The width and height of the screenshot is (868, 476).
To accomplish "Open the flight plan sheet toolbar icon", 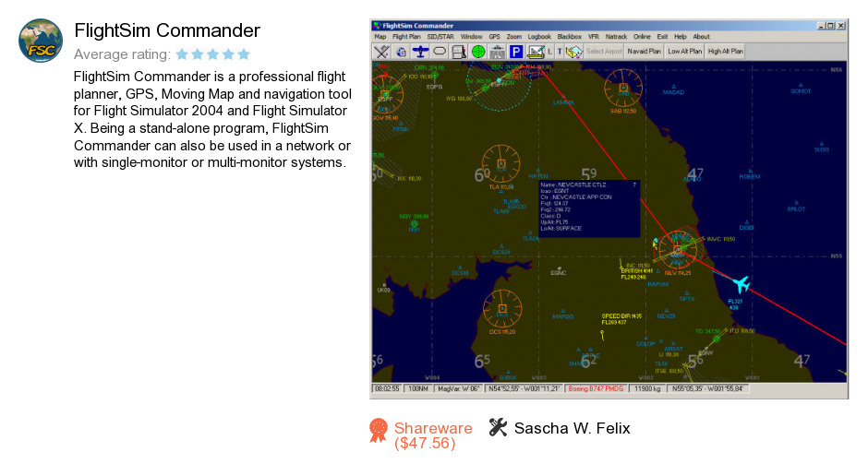I will [x=459, y=52].
